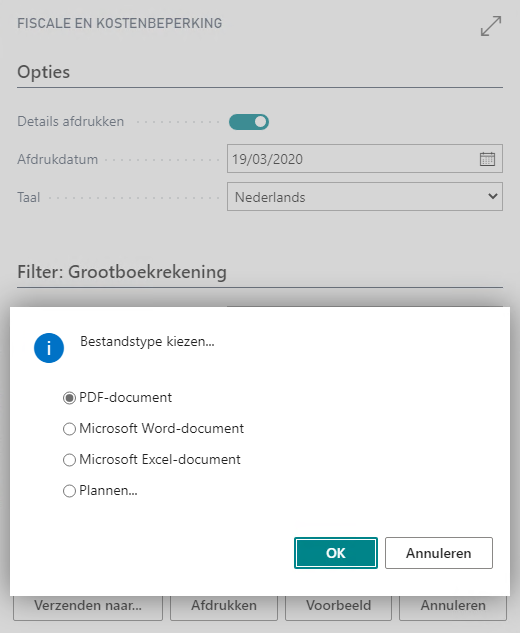Click the Afdrukdatum date input field

[x=351, y=159]
